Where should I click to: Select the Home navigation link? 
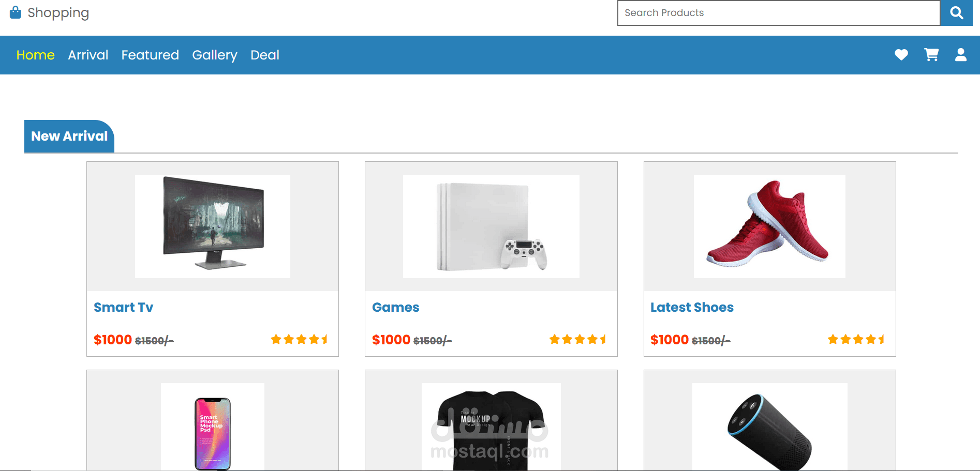point(35,55)
